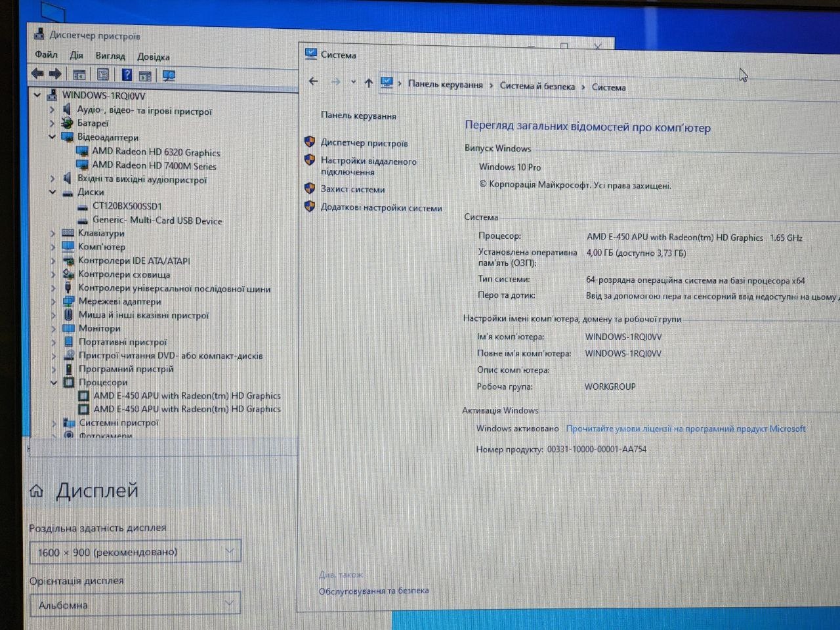
Task: Click the blue Help question-mark toolbar icon
Action: [127, 75]
